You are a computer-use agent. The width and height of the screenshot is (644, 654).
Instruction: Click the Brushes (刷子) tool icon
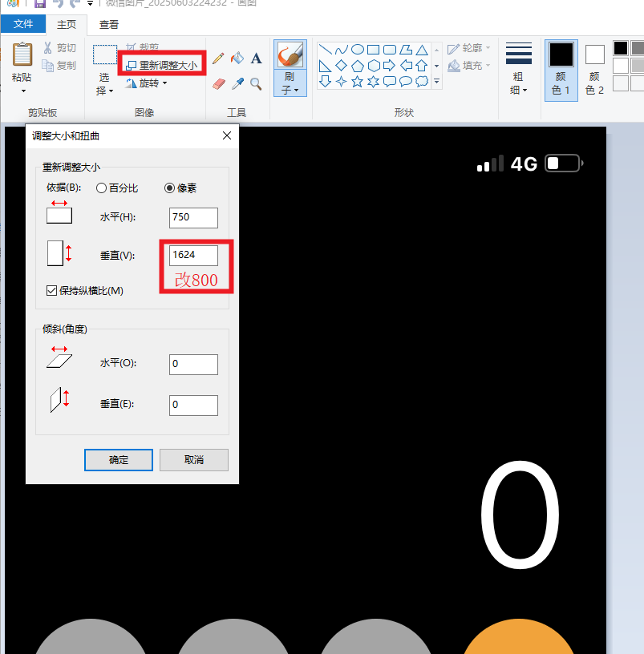[x=290, y=54]
